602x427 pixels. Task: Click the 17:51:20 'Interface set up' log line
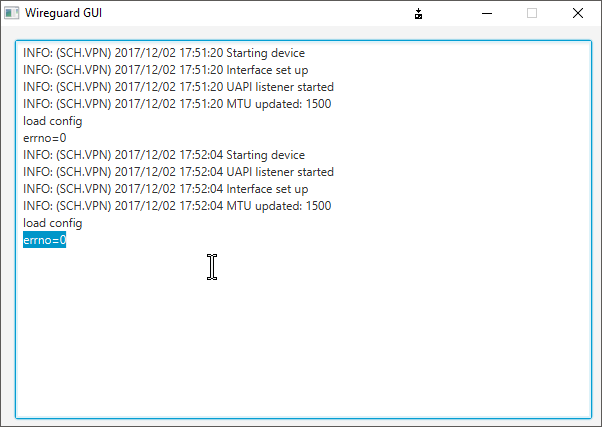click(166, 70)
